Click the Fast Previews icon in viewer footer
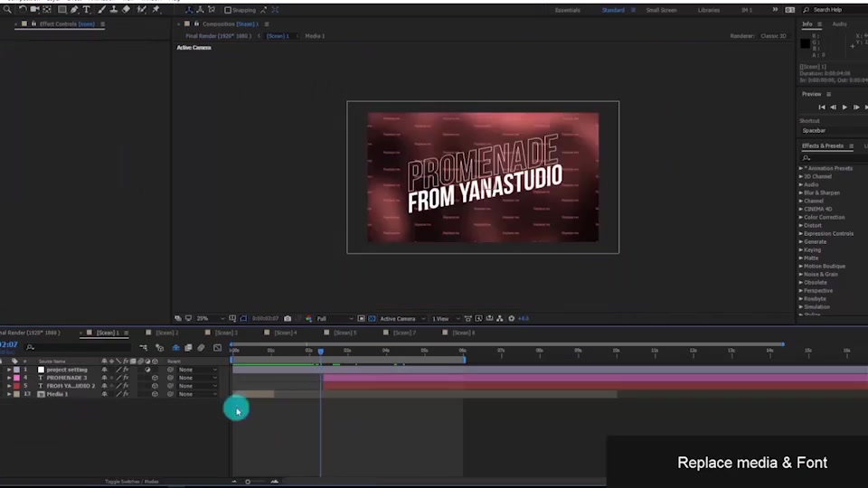This screenshot has width=868, height=488. [478, 319]
